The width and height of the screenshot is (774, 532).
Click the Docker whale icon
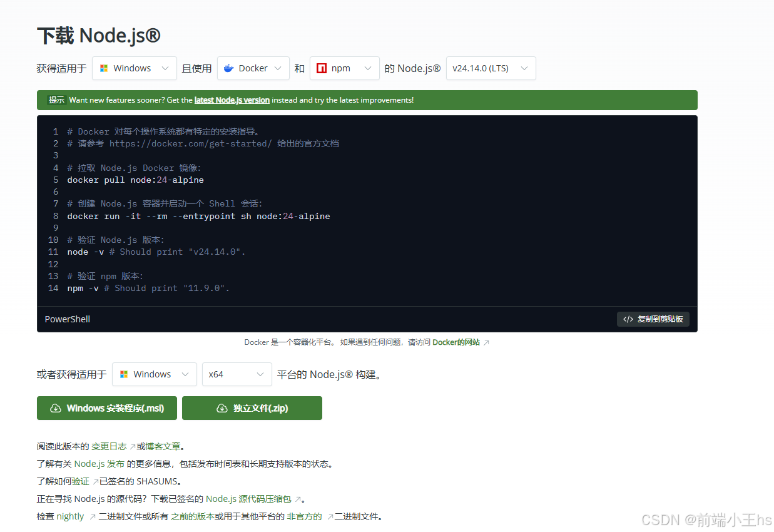tap(229, 68)
